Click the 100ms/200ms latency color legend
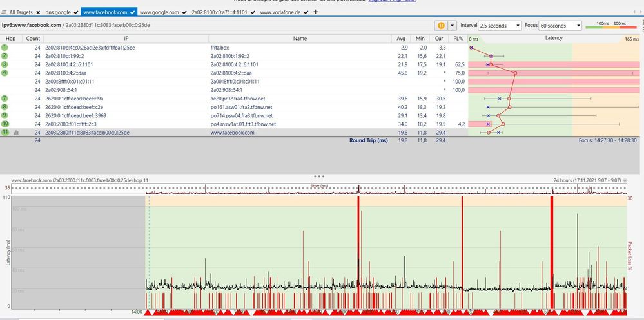The image size is (644, 320). pos(610,26)
